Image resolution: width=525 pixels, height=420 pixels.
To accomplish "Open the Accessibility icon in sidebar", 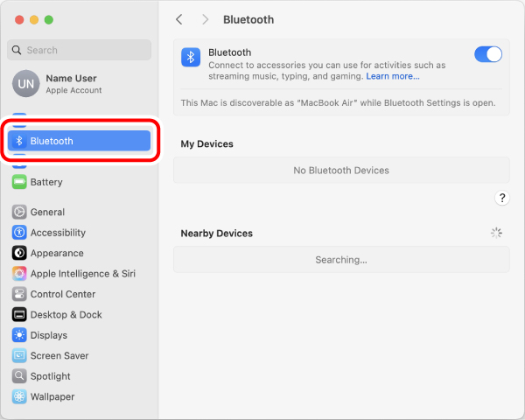I will [19, 233].
